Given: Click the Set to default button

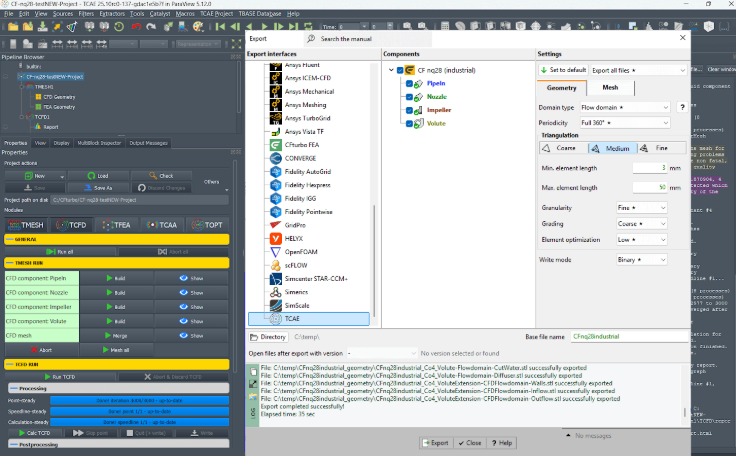Looking at the screenshot, I should 563,70.
